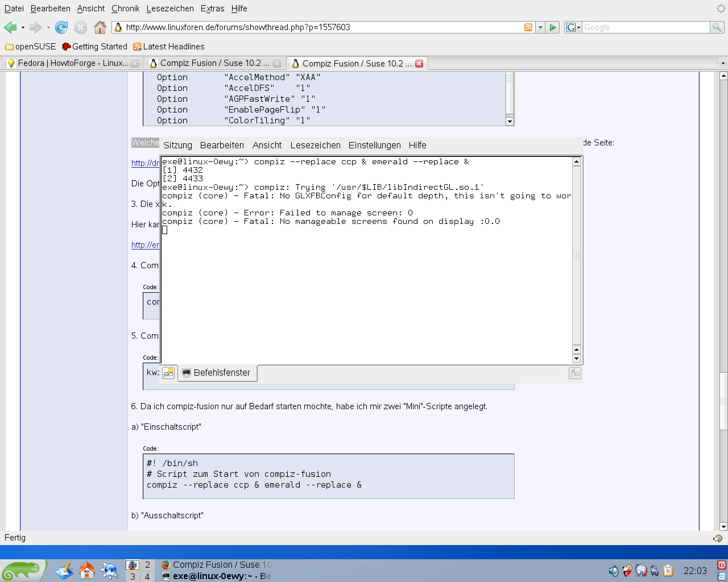Click the page scrollbar thumb
The height and width of the screenshot is (582, 728).
click(x=723, y=401)
